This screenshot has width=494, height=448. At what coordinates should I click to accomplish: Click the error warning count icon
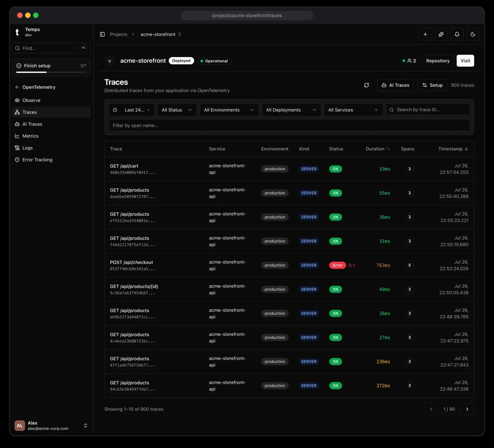352,265
